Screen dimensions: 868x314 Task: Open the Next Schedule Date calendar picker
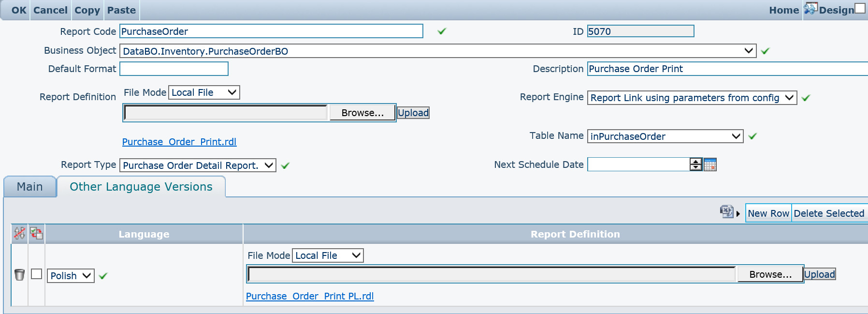(710, 165)
